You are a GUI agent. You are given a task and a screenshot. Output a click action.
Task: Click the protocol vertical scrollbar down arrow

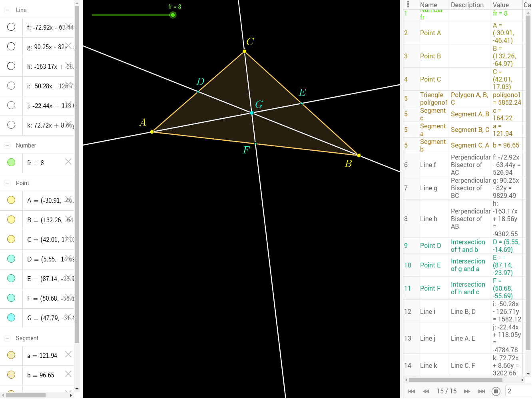point(528,374)
